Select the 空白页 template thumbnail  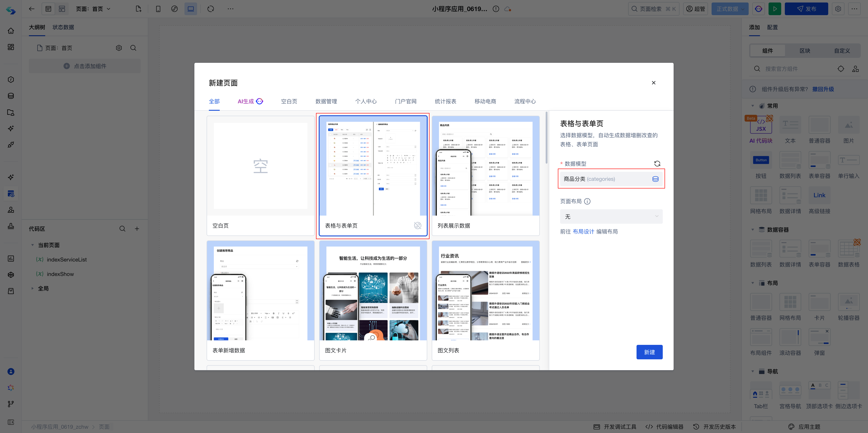(x=260, y=176)
